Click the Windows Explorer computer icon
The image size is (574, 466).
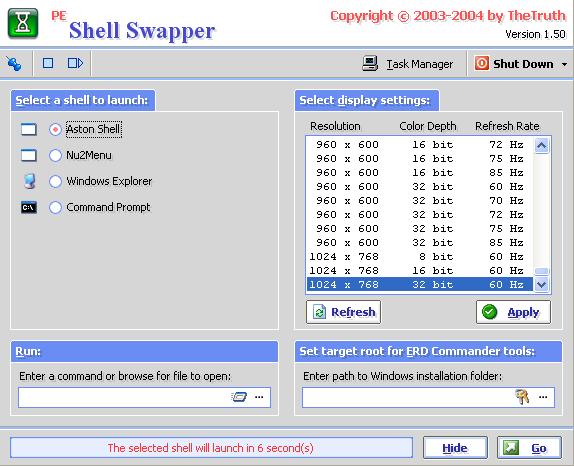click(x=29, y=181)
